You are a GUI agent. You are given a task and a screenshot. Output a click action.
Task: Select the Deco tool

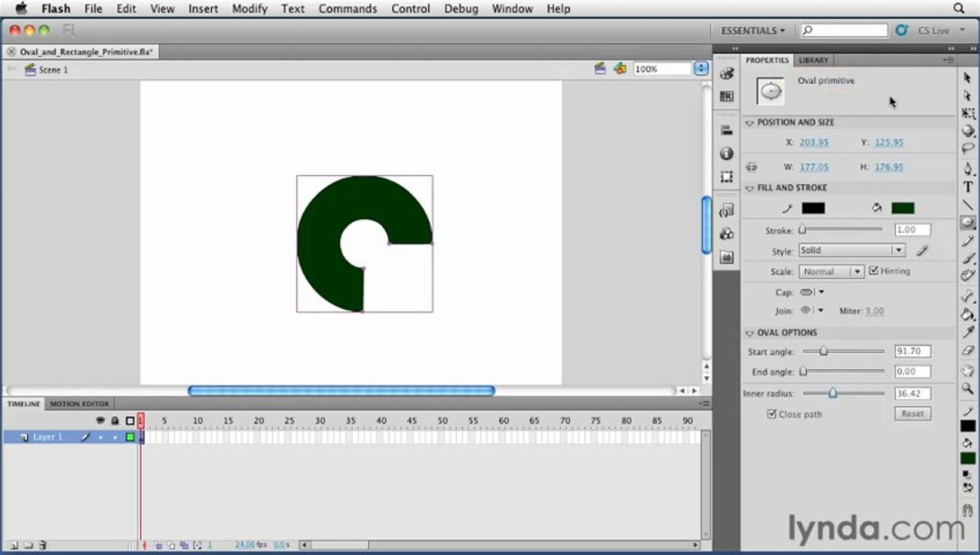[968, 276]
